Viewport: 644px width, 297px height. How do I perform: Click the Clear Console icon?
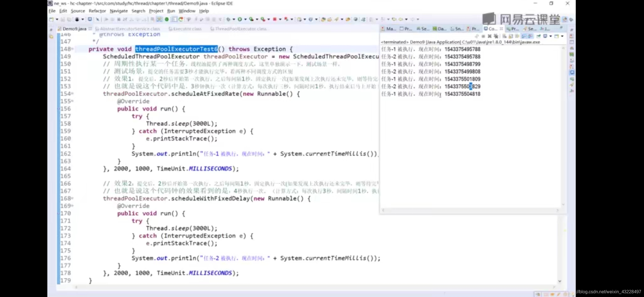pyautogui.click(x=504, y=36)
